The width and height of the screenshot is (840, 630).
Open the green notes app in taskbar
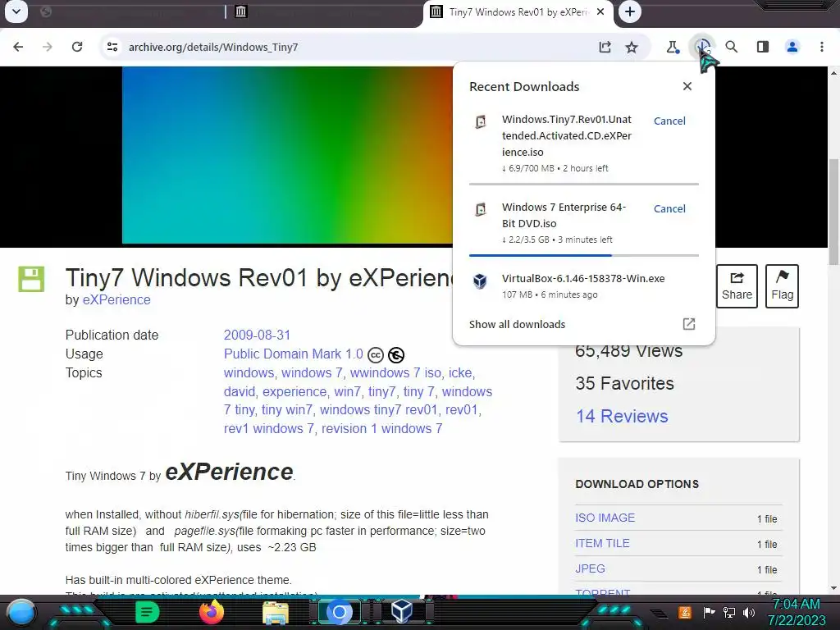[148, 612]
